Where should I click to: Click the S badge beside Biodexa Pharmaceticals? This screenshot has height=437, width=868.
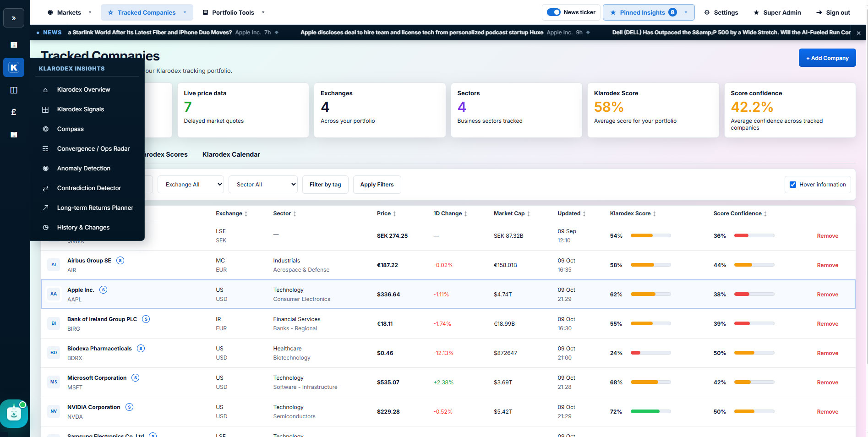click(x=141, y=348)
